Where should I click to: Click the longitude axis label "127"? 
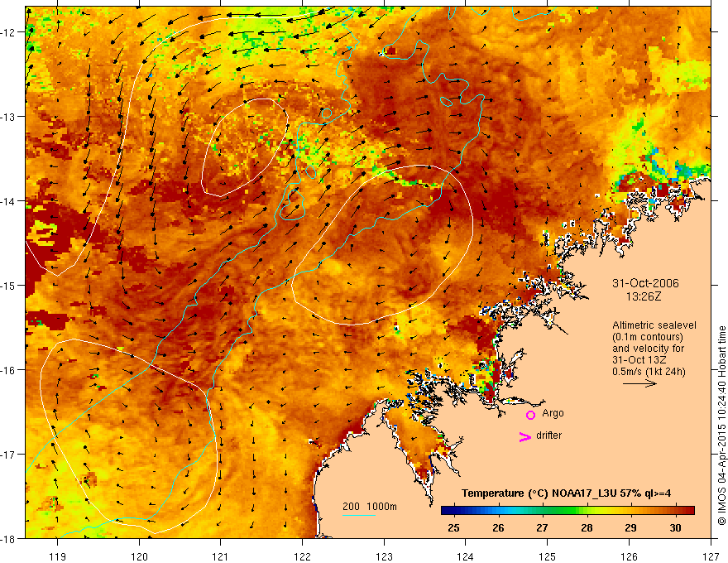pyautogui.click(x=711, y=556)
